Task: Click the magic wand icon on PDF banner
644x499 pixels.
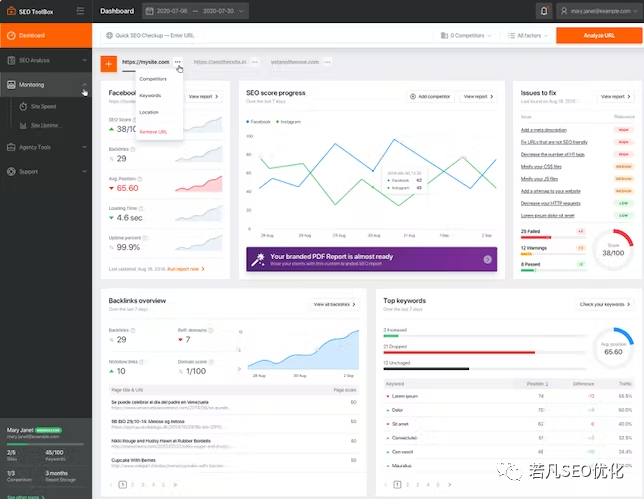Action: pos(258,260)
